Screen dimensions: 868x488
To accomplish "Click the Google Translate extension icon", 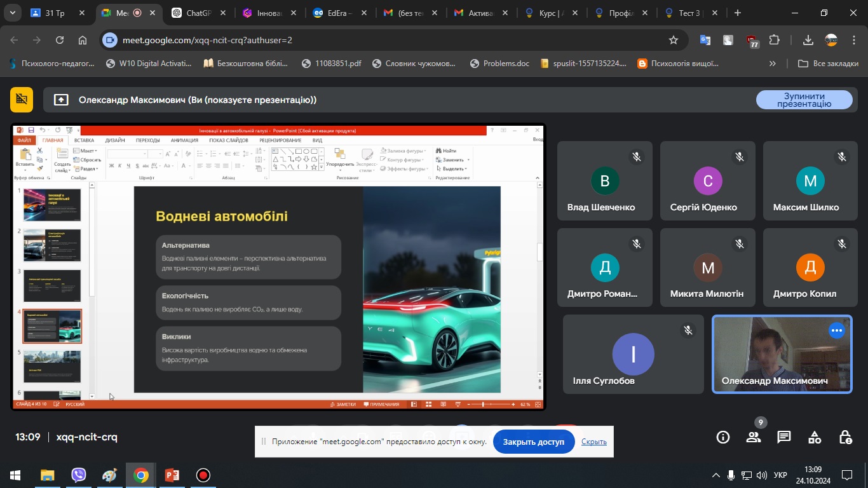I will click(x=705, y=40).
